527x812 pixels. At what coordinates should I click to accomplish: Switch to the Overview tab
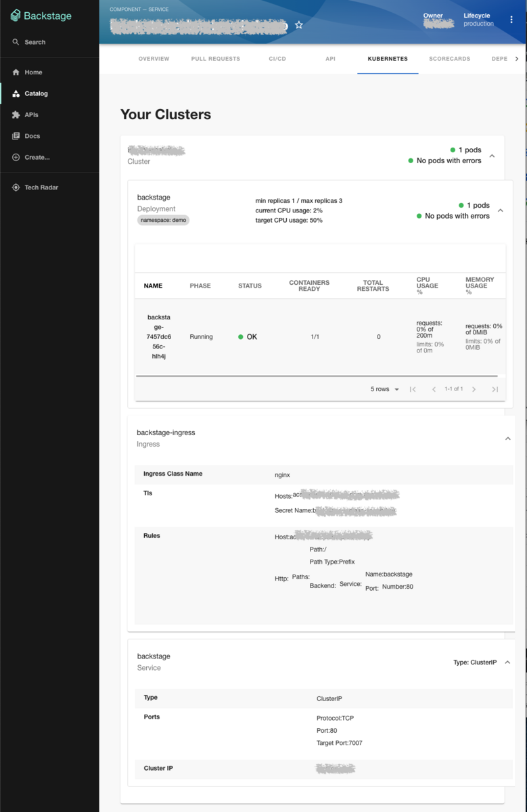click(x=154, y=59)
